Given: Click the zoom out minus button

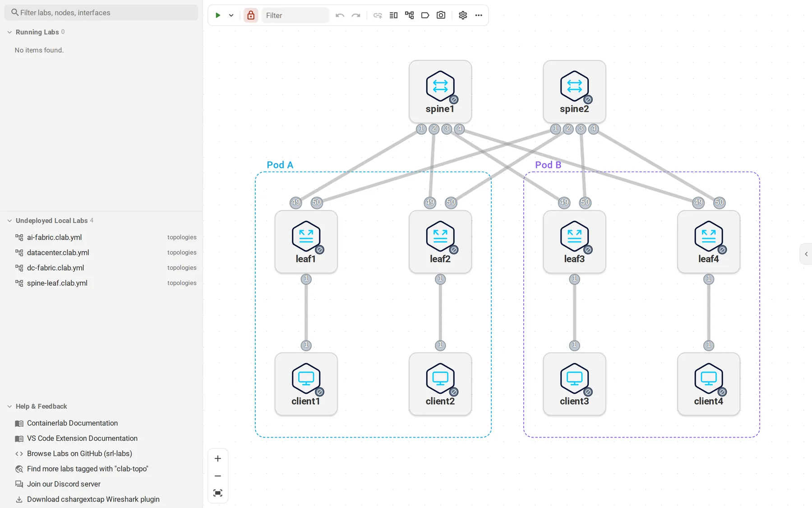Looking at the screenshot, I should click(218, 476).
